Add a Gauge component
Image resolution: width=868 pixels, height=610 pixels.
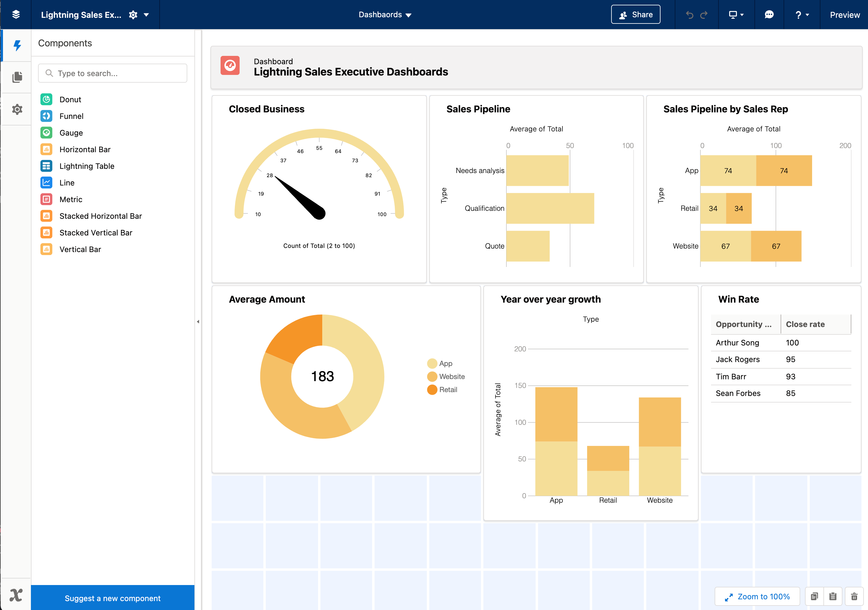pos(71,133)
